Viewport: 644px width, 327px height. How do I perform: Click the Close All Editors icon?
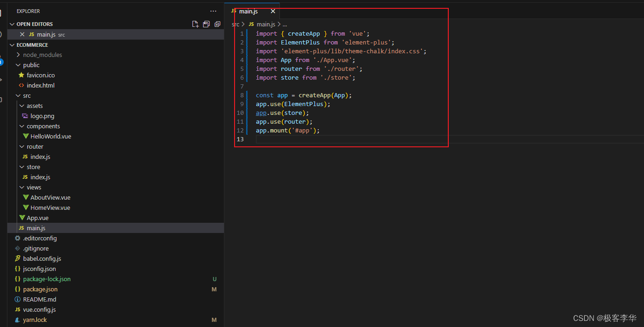coord(217,24)
